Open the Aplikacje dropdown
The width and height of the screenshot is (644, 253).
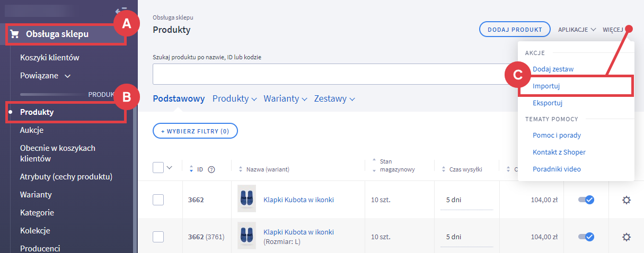[577, 30]
